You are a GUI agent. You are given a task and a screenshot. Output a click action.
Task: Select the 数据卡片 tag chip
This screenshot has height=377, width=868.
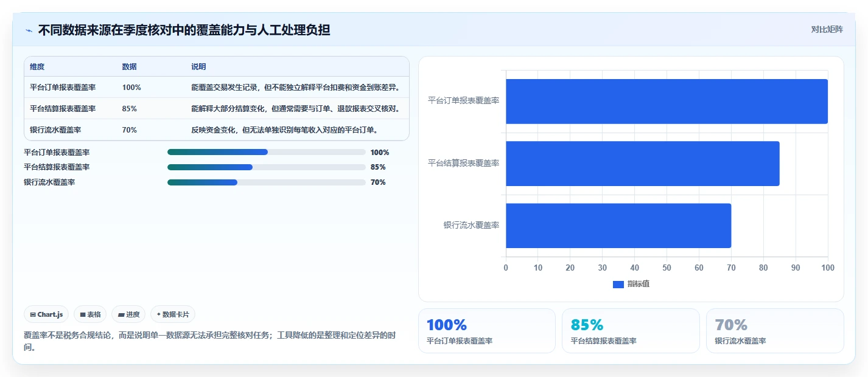(x=173, y=314)
